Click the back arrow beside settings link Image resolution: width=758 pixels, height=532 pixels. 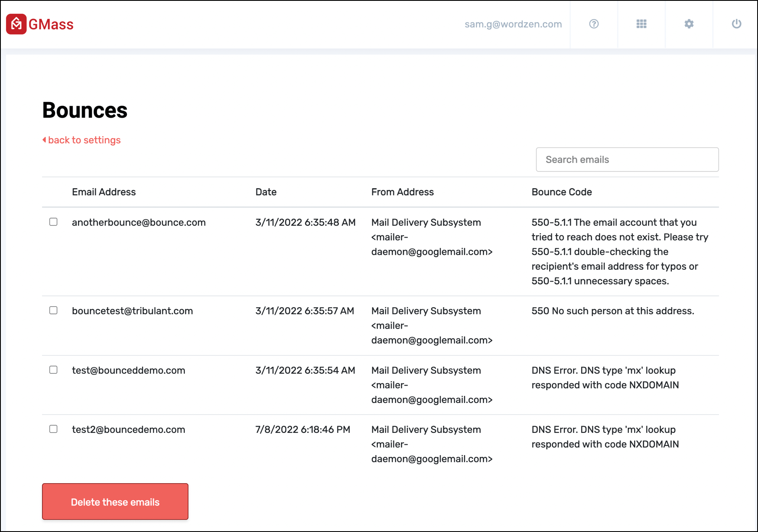[44, 140]
